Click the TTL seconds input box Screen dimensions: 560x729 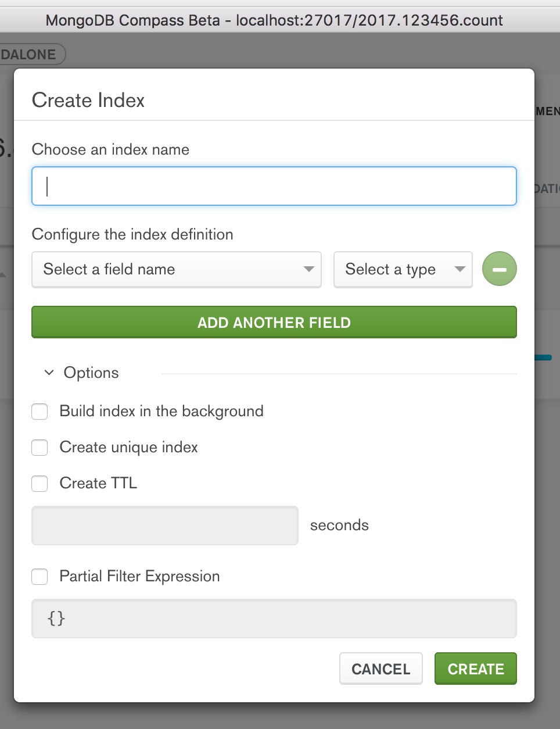(x=164, y=526)
